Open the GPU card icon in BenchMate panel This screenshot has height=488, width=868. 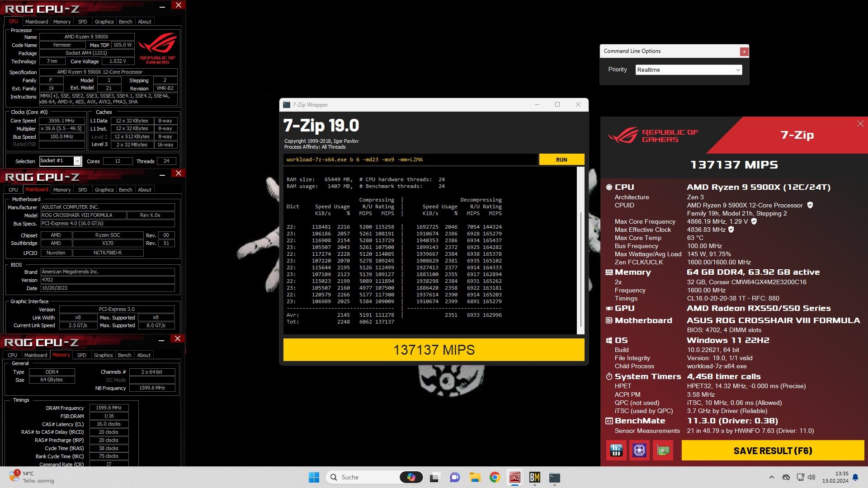pos(663,450)
